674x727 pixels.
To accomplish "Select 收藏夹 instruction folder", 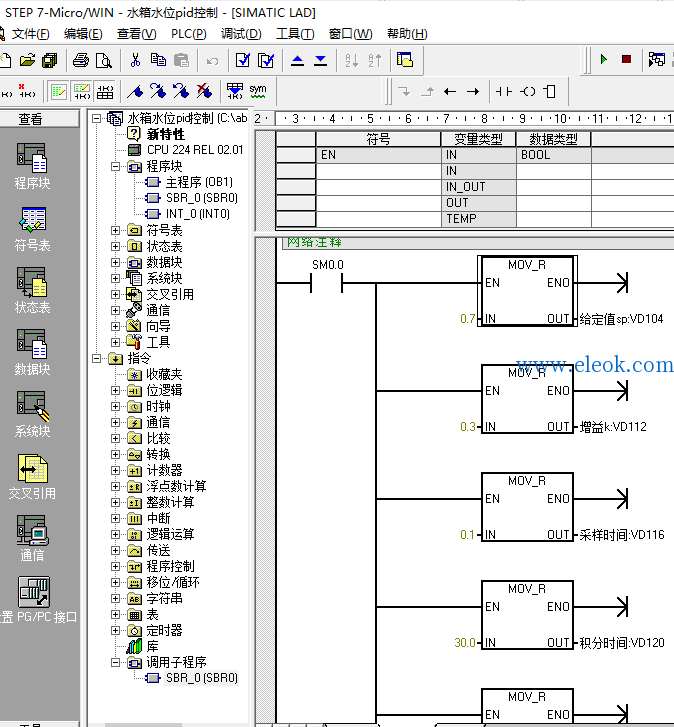I will pos(164,374).
